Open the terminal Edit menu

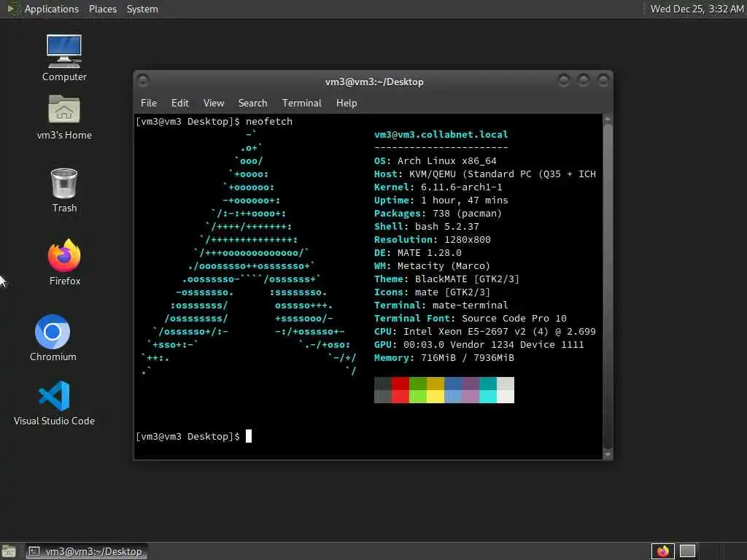pyautogui.click(x=179, y=103)
